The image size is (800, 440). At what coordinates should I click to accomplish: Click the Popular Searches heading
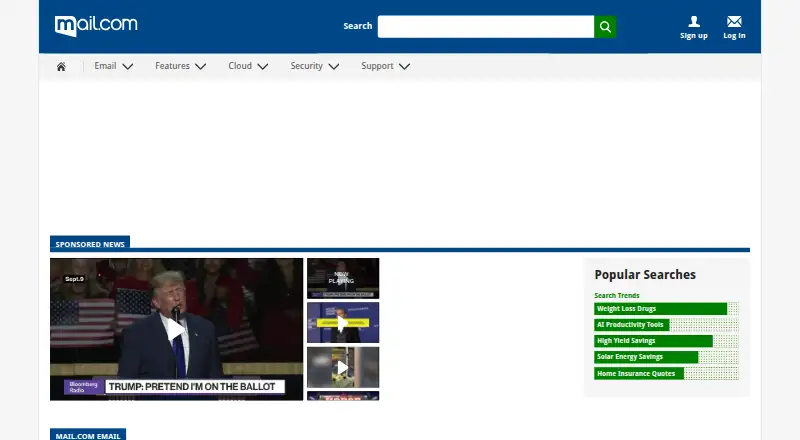[x=645, y=275]
